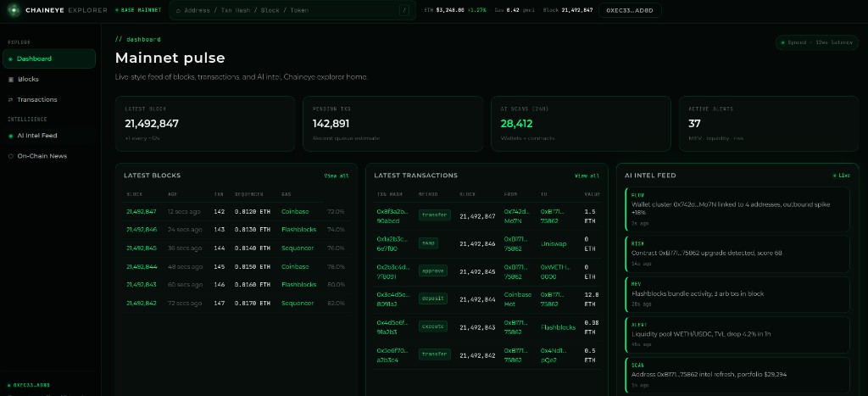Go to On-Chain News in the sidebar
868x396 pixels.
point(49,156)
